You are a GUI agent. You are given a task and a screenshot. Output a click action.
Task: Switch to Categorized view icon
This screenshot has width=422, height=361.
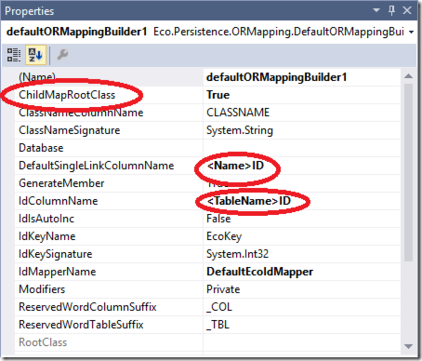(x=14, y=55)
